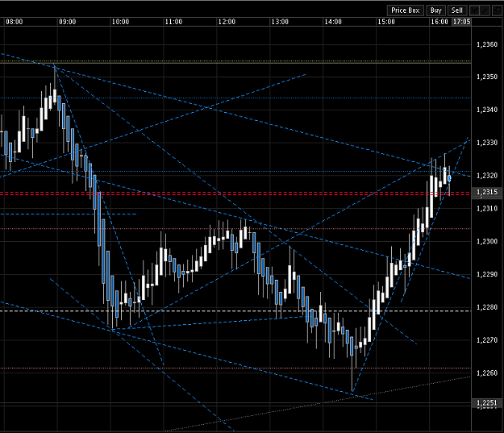Viewport: 504px width, 433px height.
Task: Click the 16:00 time axis label
Action: tap(439, 22)
